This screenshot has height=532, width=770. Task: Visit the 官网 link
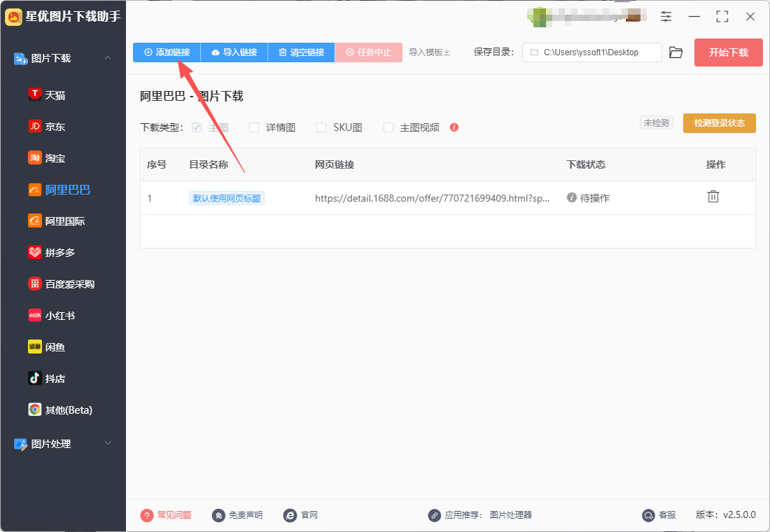pyautogui.click(x=309, y=515)
